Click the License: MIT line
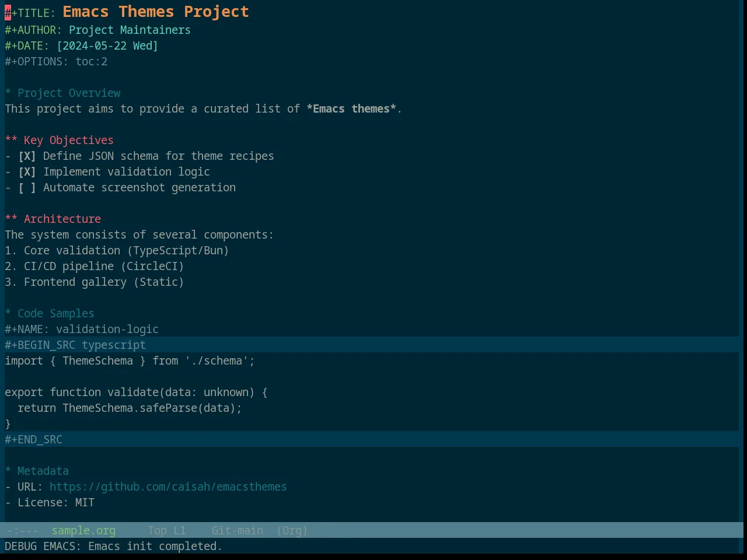The height and width of the screenshot is (560, 747). click(x=50, y=503)
